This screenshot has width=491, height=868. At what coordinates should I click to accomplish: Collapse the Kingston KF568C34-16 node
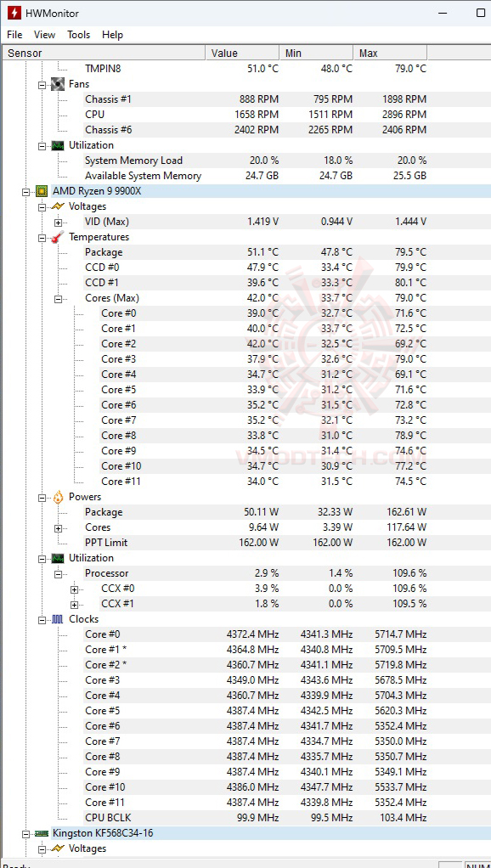tap(25, 833)
